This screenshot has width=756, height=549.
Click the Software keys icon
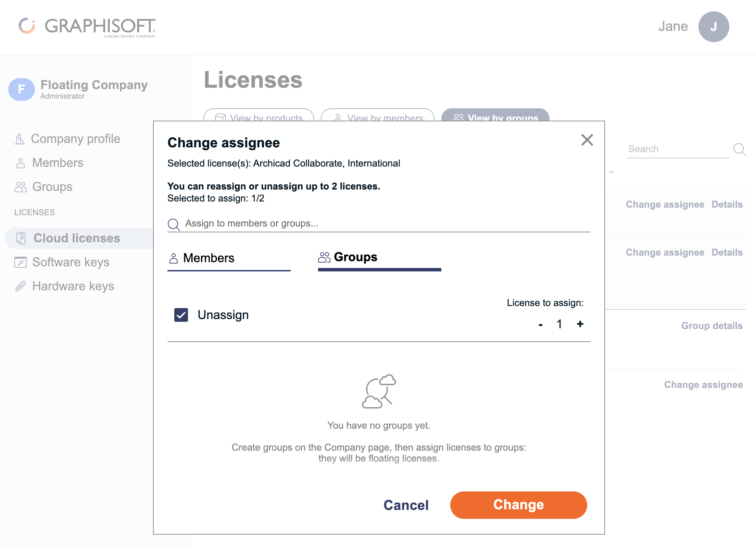pos(21,262)
